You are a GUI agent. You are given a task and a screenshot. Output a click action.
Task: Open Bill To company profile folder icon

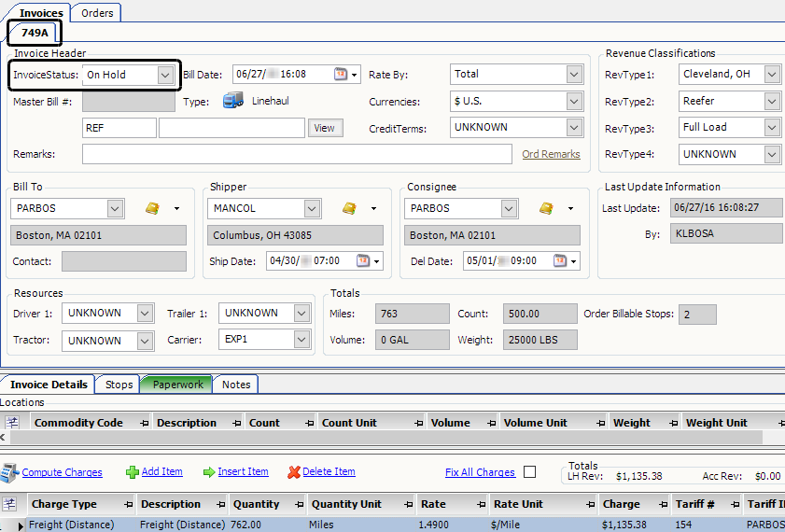[153, 208]
